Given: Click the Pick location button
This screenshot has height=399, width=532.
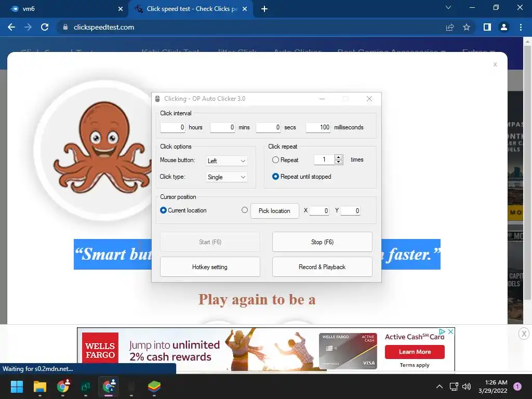Looking at the screenshot, I should point(275,211).
